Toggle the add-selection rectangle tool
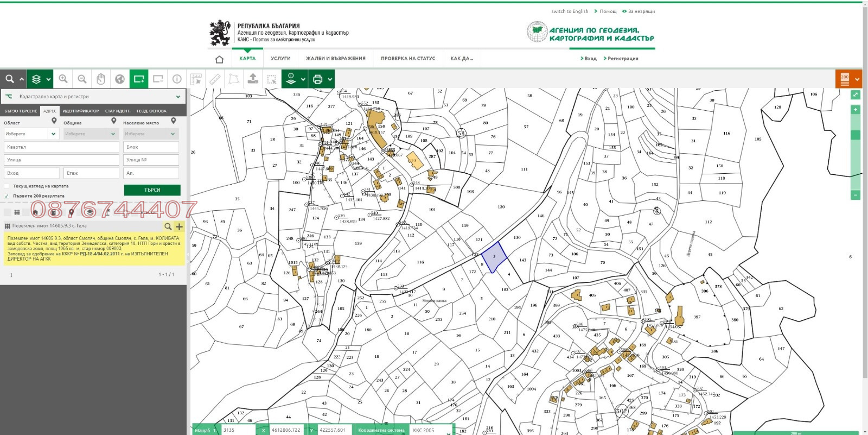The width and height of the screenshot is (868, 435). point(139,79)
